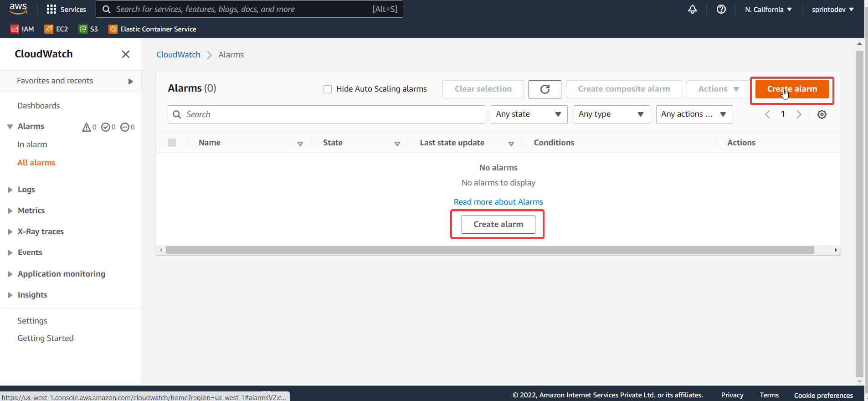This screenshot has height=401, width=868.
Task: Go to next alarms page
Action: pos(799,114)
